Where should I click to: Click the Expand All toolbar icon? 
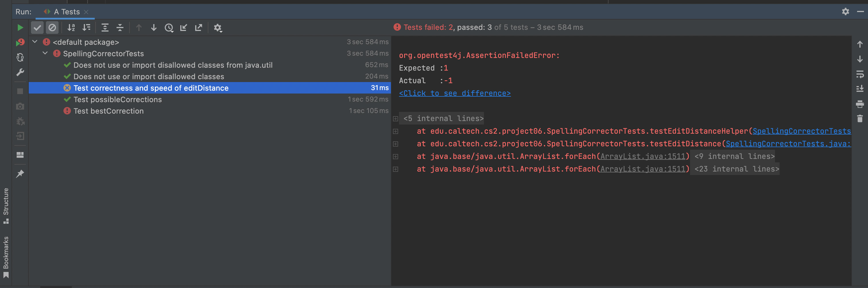[105, 28]
